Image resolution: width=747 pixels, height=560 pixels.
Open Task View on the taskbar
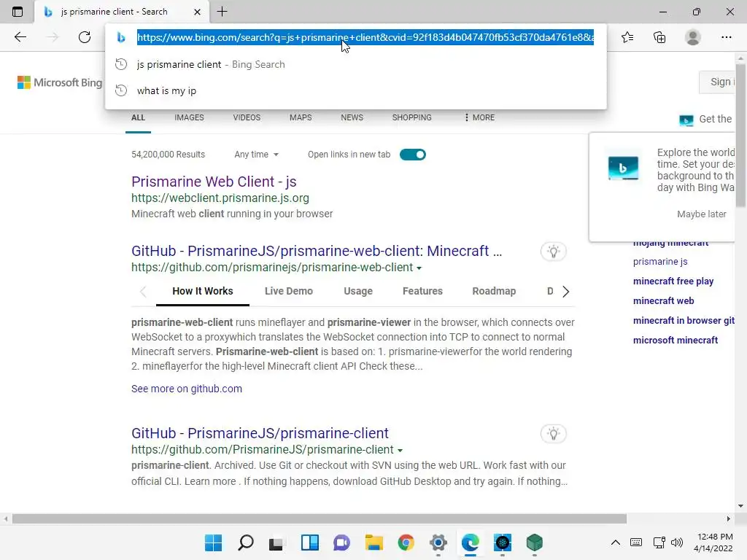click(x=276, y=542)
